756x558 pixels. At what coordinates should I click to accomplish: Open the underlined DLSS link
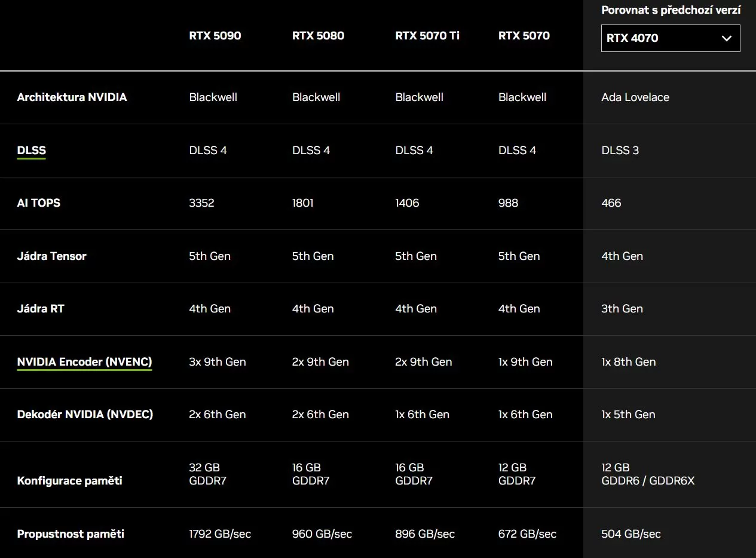[x=32, y=151]
